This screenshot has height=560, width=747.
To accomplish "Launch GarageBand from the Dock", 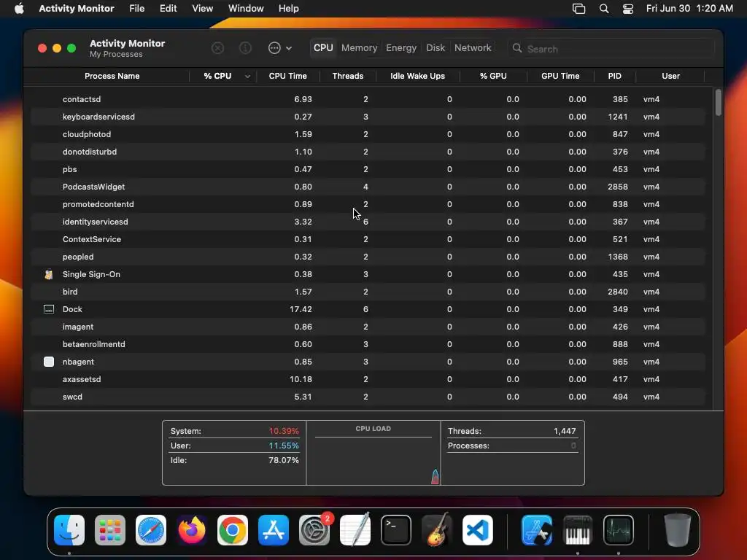I will coord(437,530).
